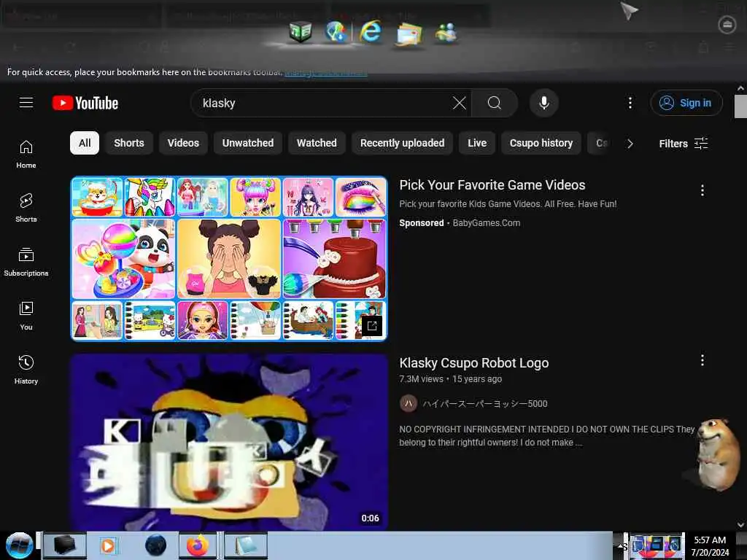This screenshot has width=747, height=560.
Task: Open the dark globe taskbar icon
Action: [156, 545]
